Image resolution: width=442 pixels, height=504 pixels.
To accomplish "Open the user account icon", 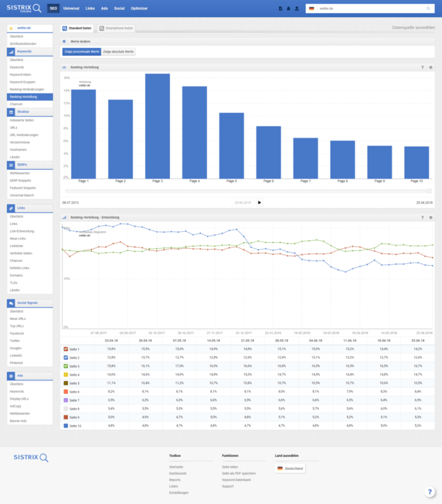I will click(x=296, y=9).
